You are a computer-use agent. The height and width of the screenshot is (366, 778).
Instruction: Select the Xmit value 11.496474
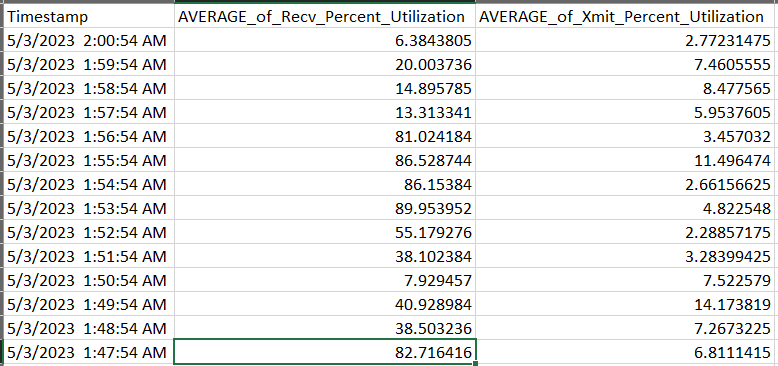[x=627, y=160]
